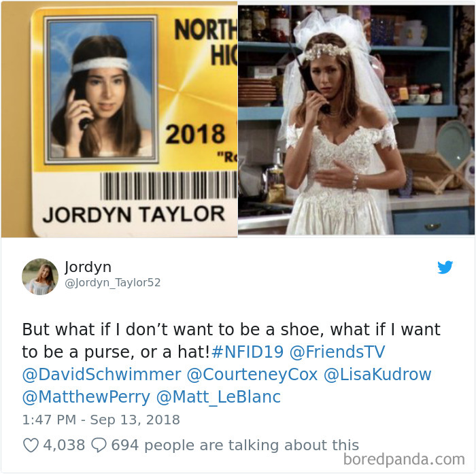Open Jordyn's profile avatar picture

click(40, 277)
